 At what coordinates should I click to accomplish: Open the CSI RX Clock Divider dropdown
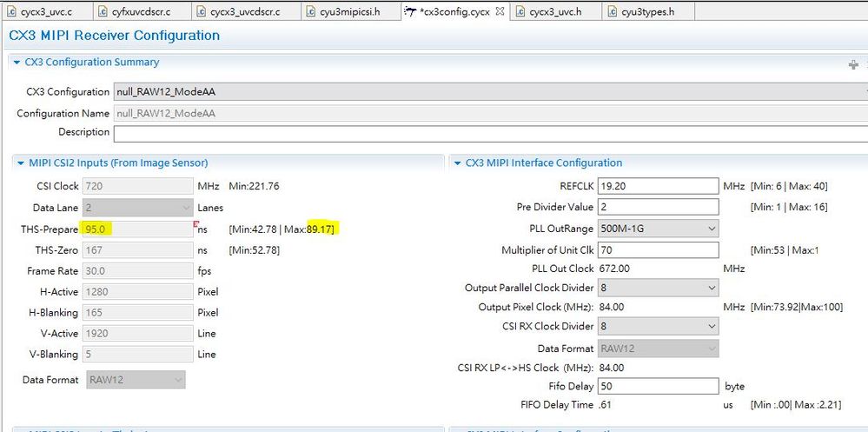657,326
